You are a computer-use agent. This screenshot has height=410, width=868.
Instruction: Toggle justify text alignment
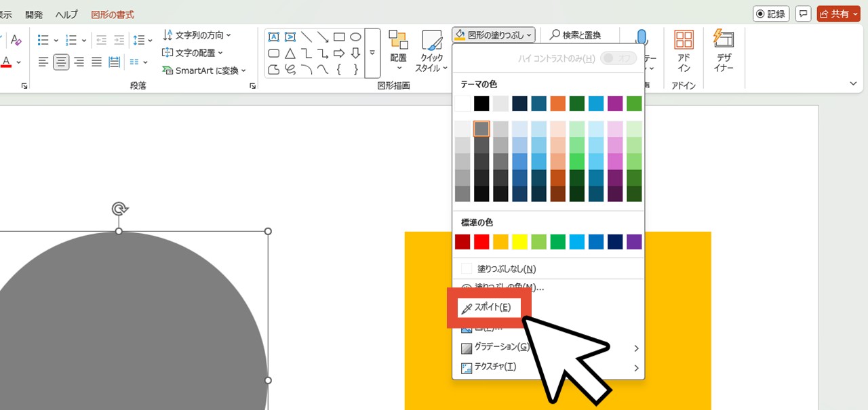pyautogui.click(x=96, y=62)
